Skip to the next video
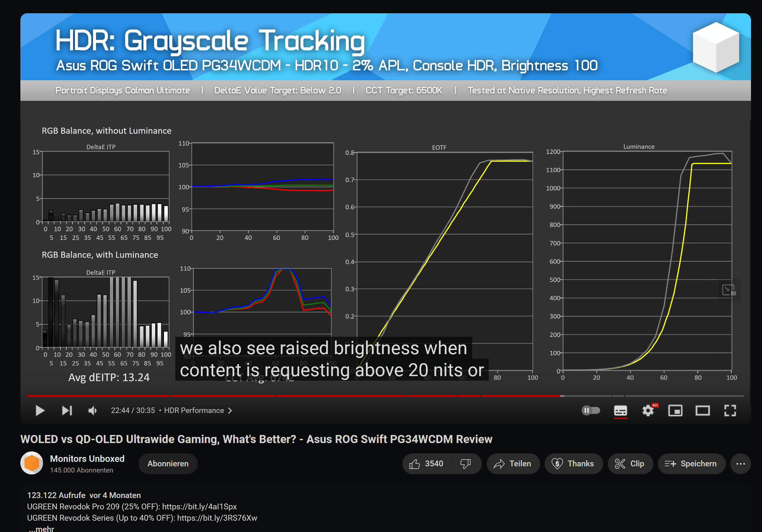Image resolution: width=762 pixels, height=532 pixels. 67,410
